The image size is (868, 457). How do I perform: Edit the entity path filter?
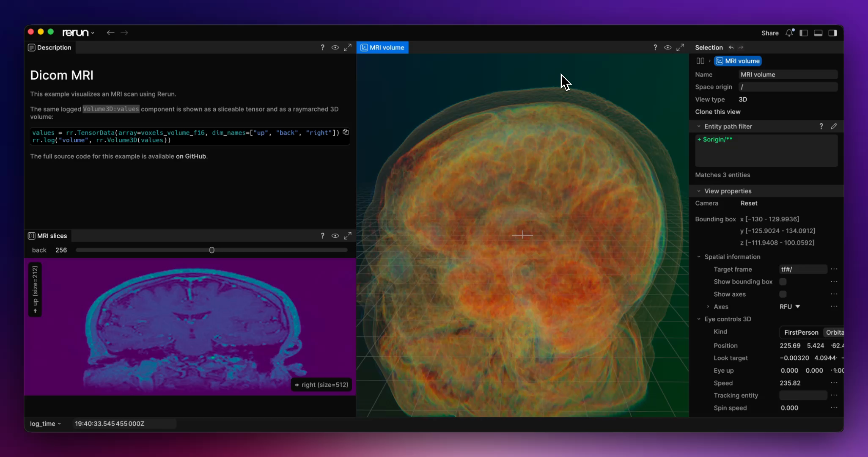[x=833, y=126]
